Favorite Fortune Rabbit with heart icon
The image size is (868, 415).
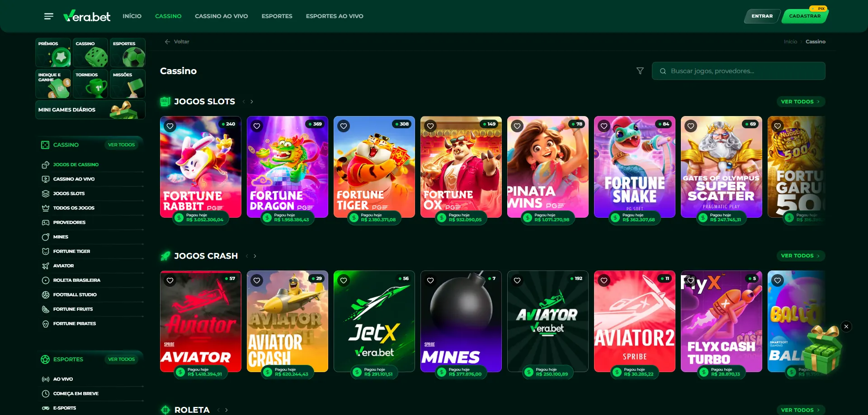pos(170,126)
